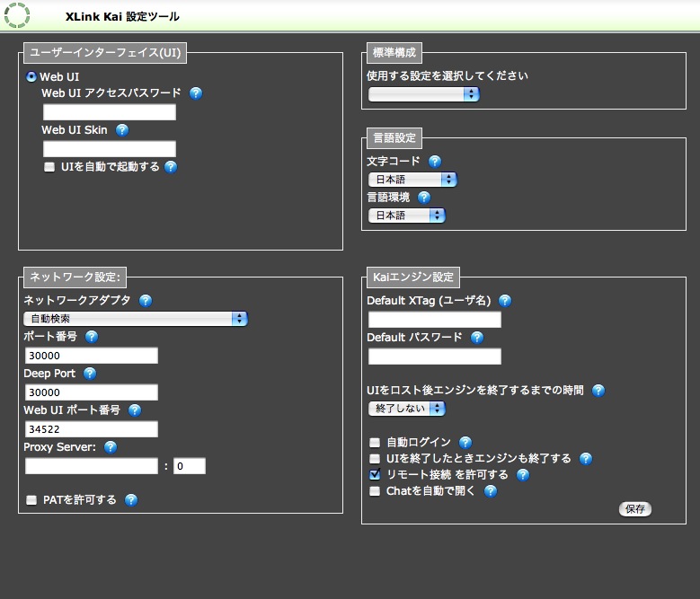Toggle PATを許可する checkbox
Image resolution: width=700 pixels, height=599 pixels.
click(x=31, y=500)
